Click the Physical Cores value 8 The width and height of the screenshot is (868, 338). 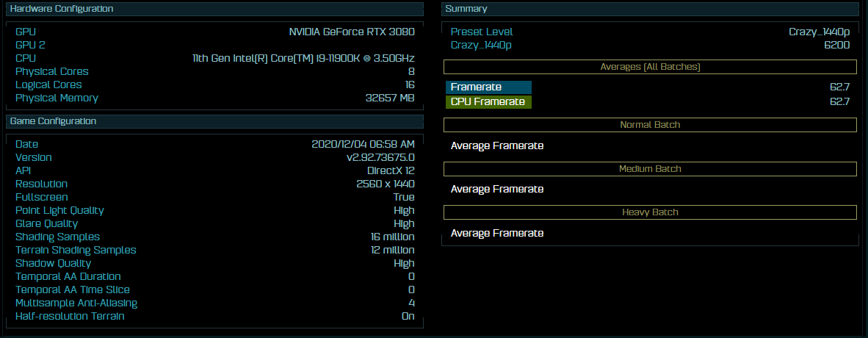[411, 72]
